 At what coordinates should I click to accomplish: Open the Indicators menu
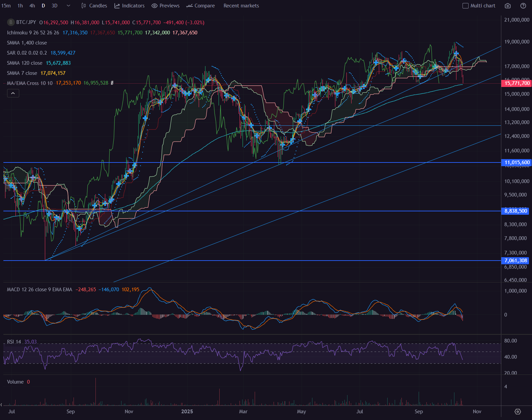(x=130, y=6)
